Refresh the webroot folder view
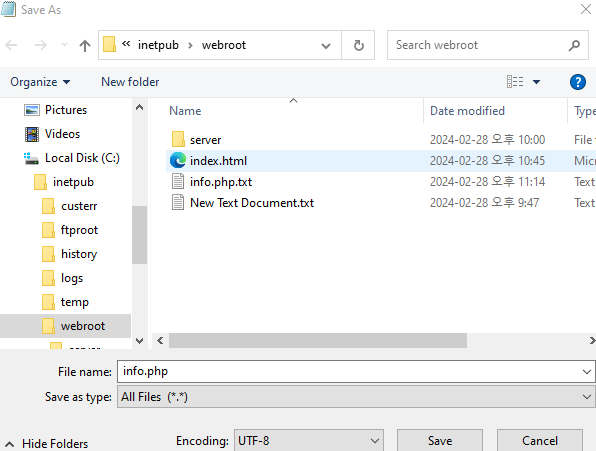Image resolution: width=596 pixels, height=451 pixels. pos(358,45)
